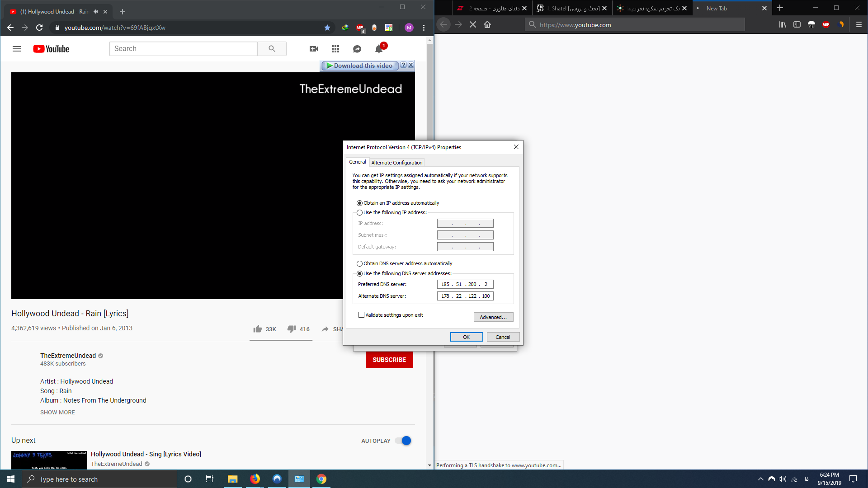The width and height of the screenshot is (868, 488).
Task: Toggle Firefox sidebar icon
Action: point(797,24)
